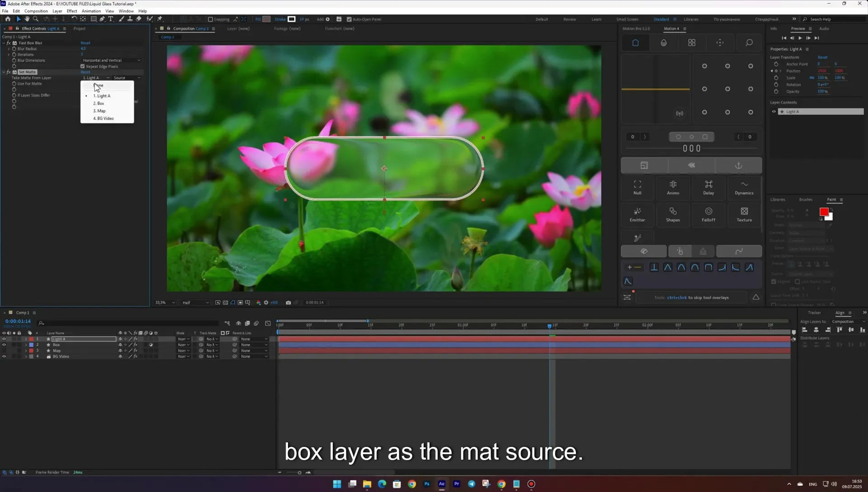The height and width of the screenshot is (492, 868).
Task: Switch to the Project panel tab
Action: pos(80,28)
